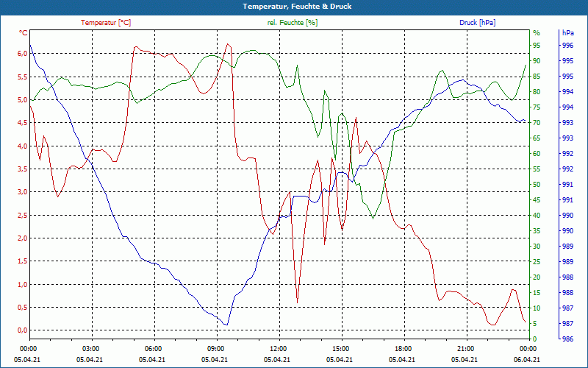The height and width of the screenshot is (368, 588).
Task: Select the green humidity axis value 30
Action: click(x=537, y=247)
